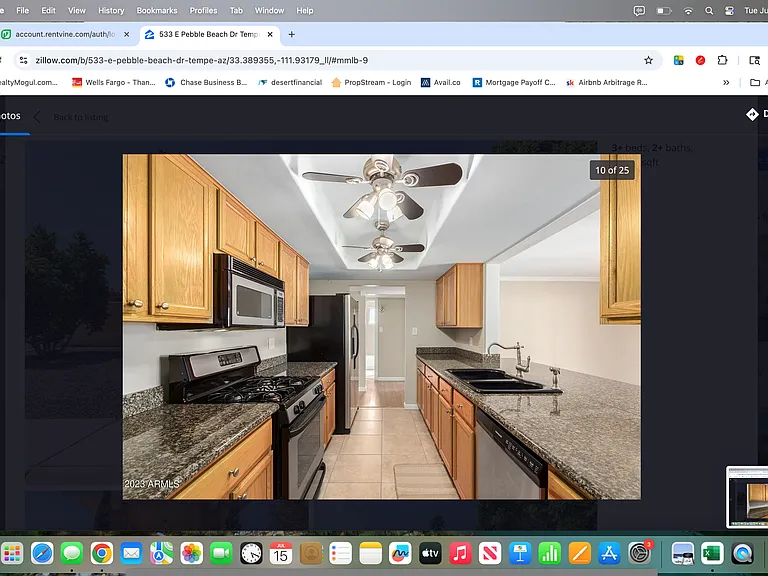Screen dimensions: 768x576
Task: Open Microsoft Excel from the Dock
Action: tap(712, 553)
